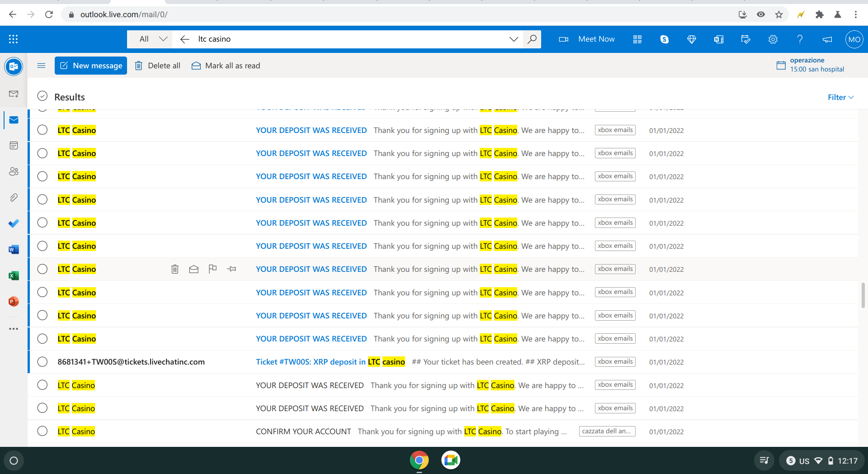Run the search with the magnifier icon
The height and width of the screenshot is (474, 868).
[x=532, y=39]
